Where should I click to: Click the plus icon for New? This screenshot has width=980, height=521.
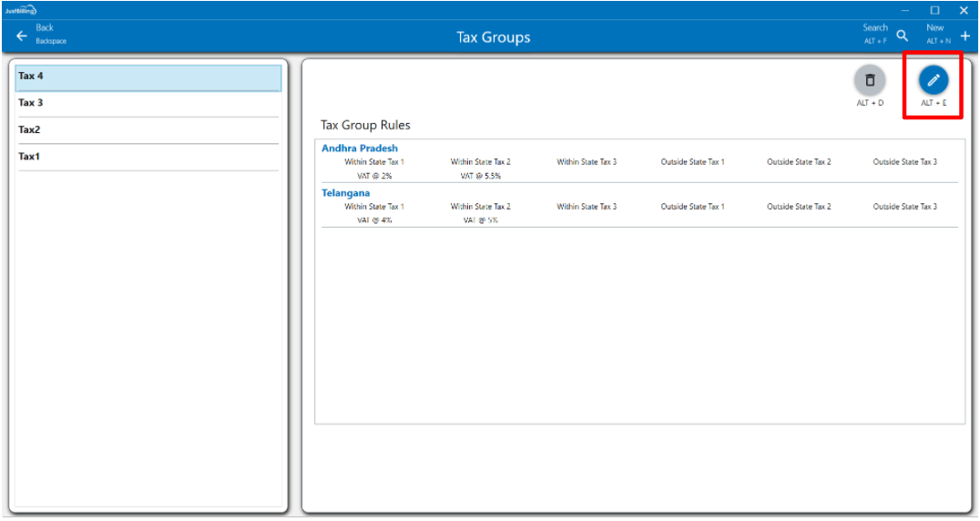point(965,36)
